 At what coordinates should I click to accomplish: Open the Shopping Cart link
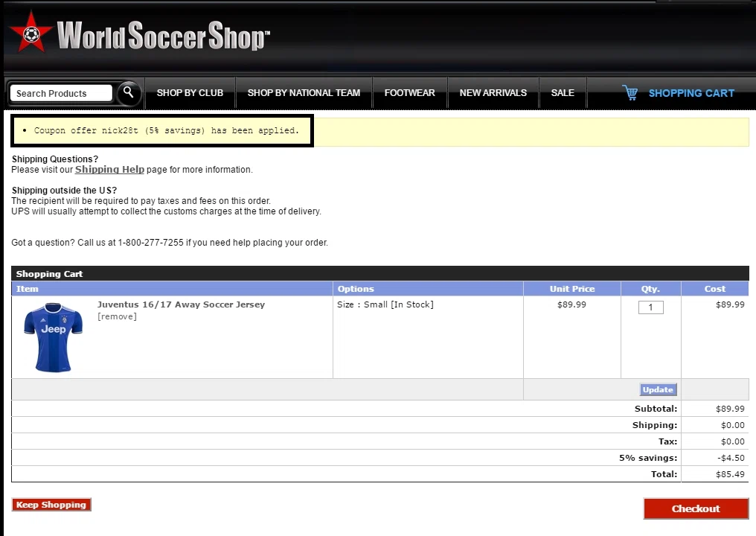[691, 93]
